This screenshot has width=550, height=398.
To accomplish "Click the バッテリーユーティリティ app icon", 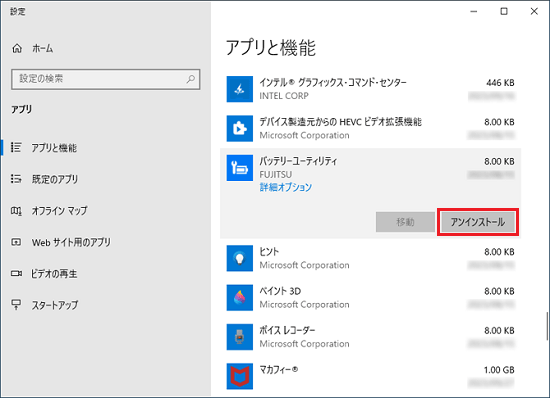I will (x=240, y=168).
